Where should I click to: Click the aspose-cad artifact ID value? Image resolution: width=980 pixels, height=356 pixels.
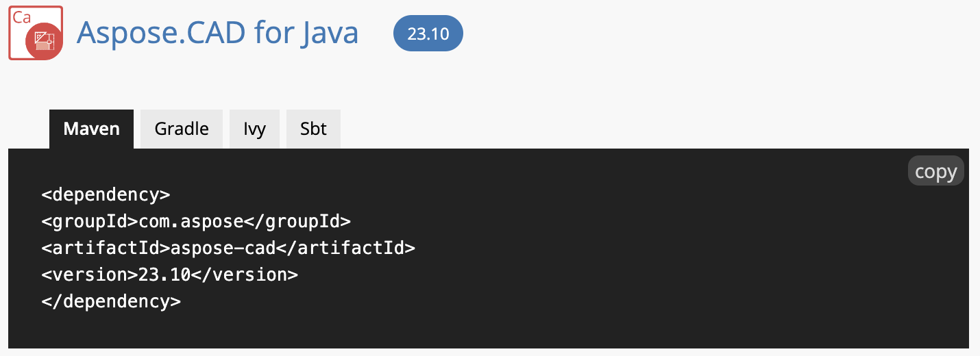click(x=223, y=248)
